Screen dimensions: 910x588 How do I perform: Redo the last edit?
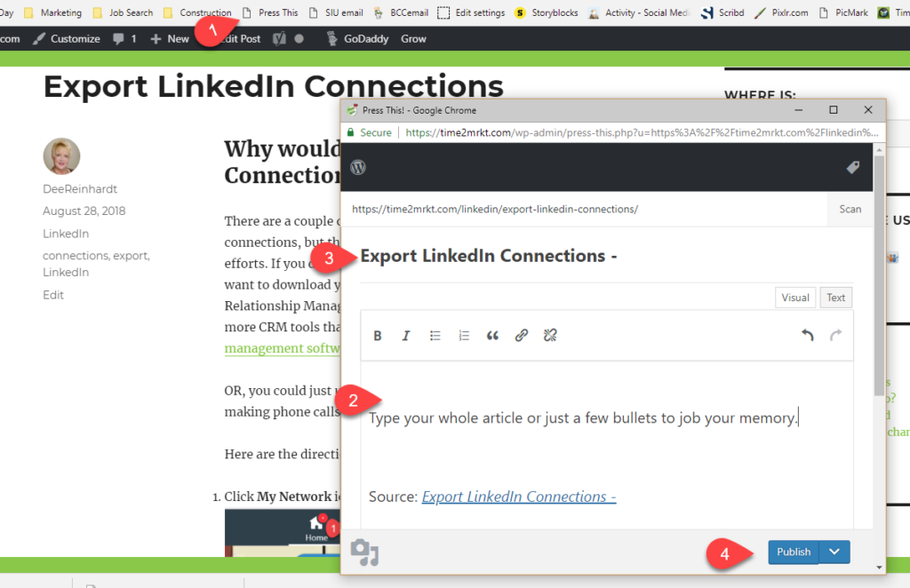(835, 335)
